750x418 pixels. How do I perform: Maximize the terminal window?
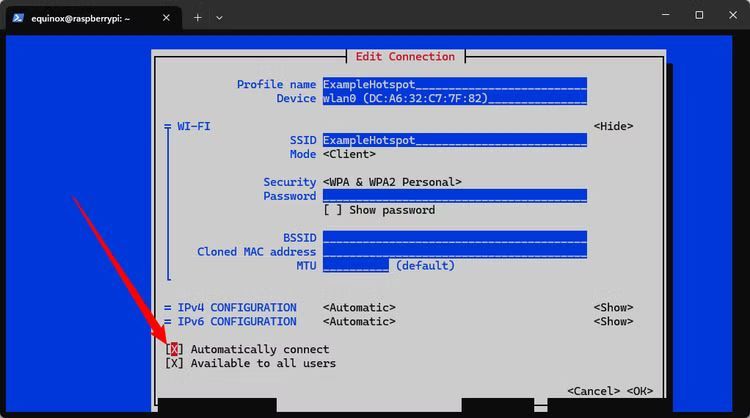(699, 15)
